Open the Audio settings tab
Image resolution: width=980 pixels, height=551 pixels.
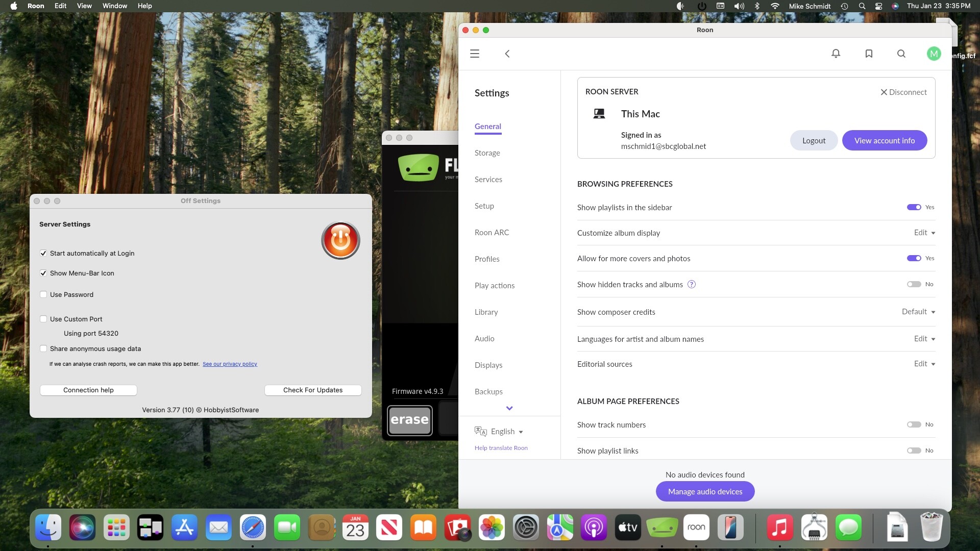484,339
